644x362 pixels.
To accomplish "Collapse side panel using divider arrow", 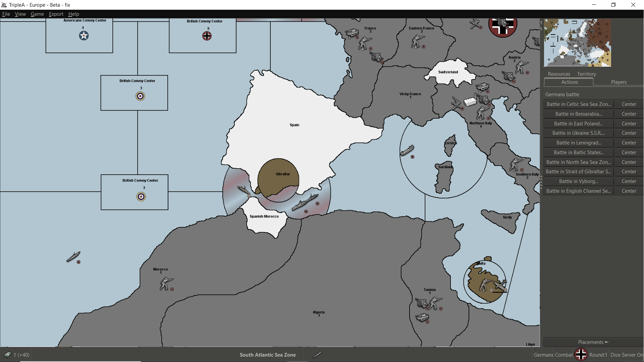I will [x=541, y=29].
